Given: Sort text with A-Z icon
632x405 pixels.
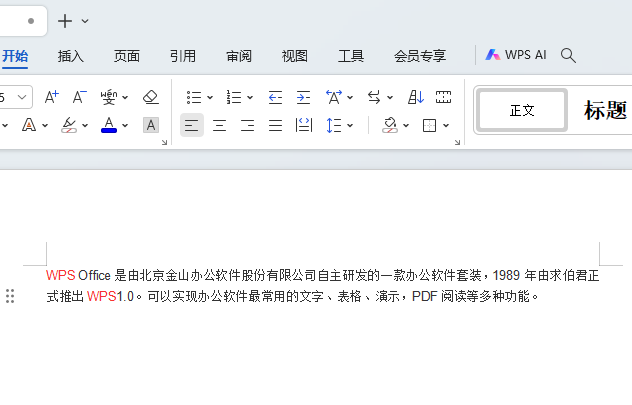Looking at the screenshot, I should 416,97.
